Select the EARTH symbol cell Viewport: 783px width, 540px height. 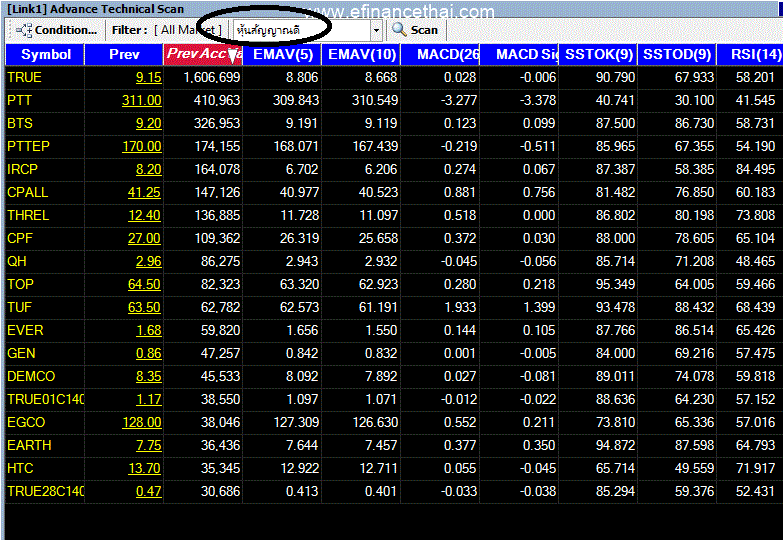44,446
